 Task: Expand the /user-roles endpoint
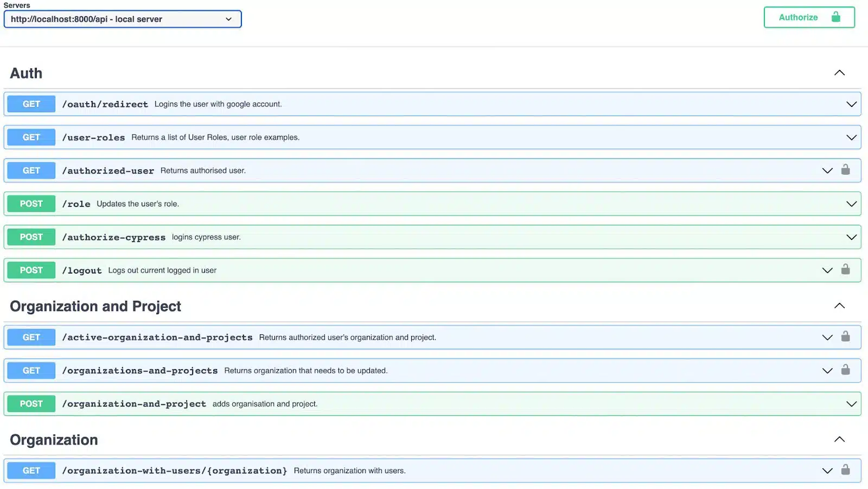(x=851, y=137)
